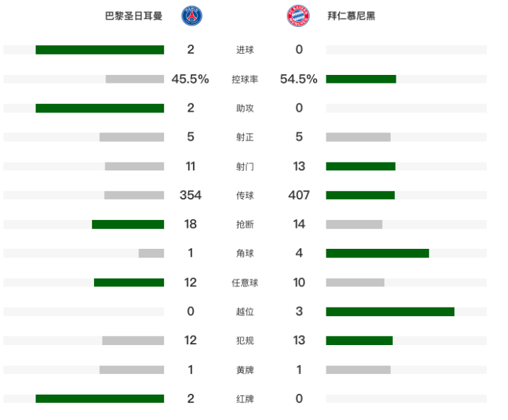This screenshot has height=420, width=508.
Task: Select the 进球 stat label
Action: 245,49
